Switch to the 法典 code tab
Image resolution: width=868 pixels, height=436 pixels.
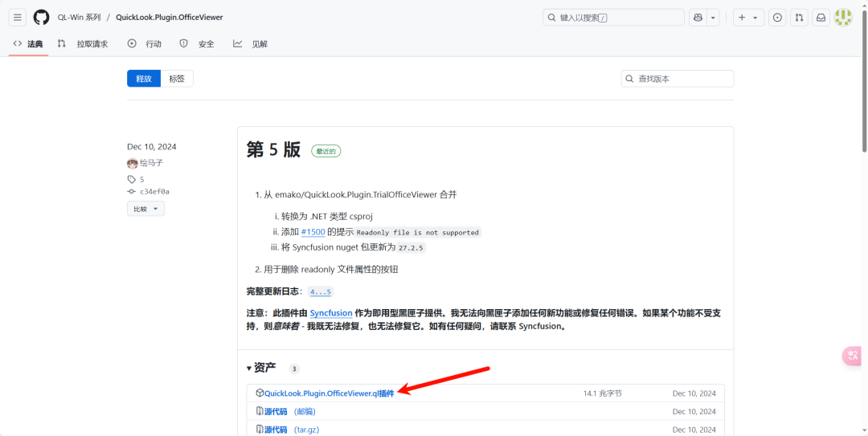pos(28,43)
